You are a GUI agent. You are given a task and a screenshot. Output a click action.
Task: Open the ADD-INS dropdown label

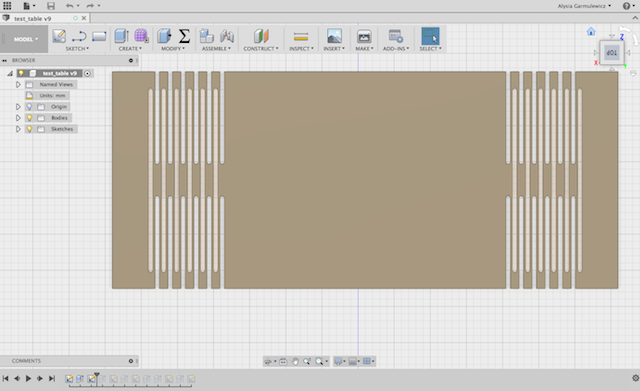[x=396, y=49]
